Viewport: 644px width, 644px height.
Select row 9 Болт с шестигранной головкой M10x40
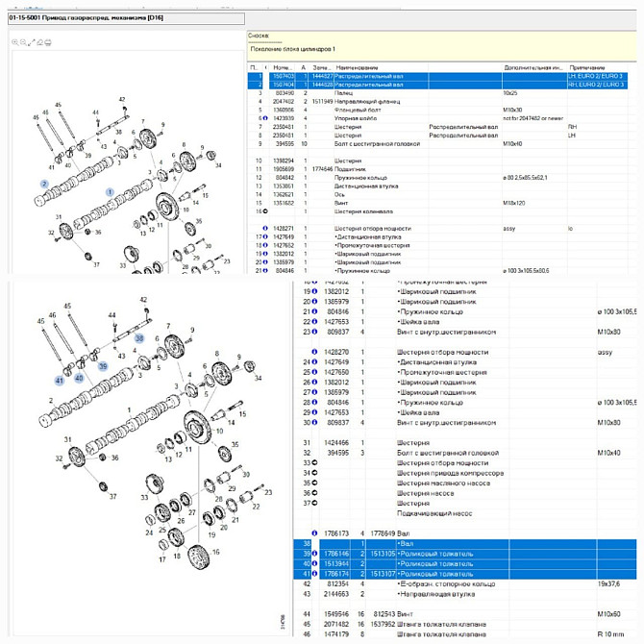437,144
